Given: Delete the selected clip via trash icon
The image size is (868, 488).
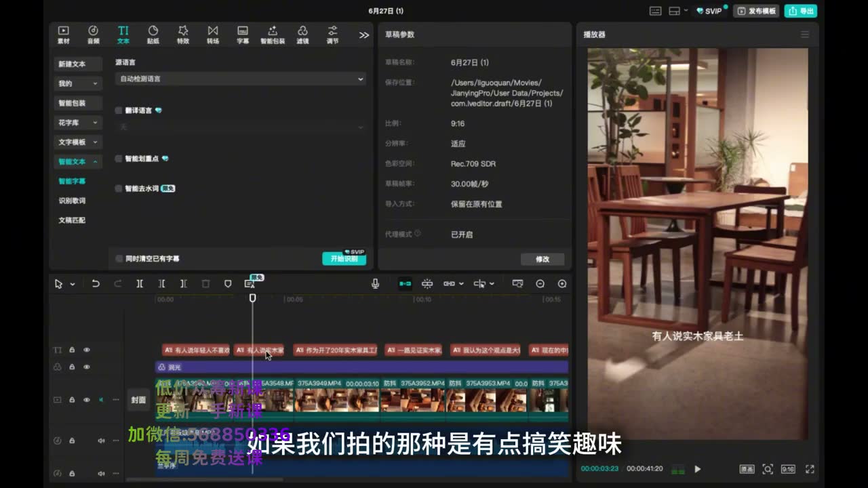Looking at the screenshot, I should coord(205,284).
